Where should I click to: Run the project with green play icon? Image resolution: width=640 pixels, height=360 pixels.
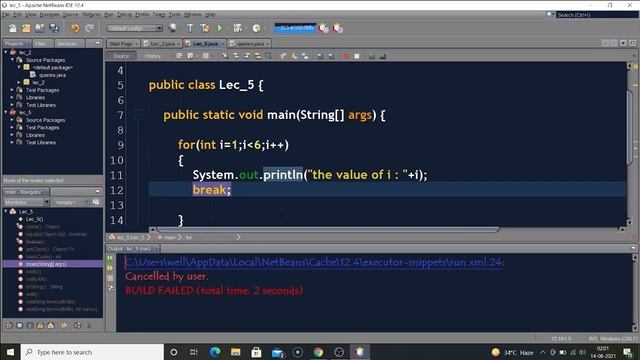[220, 28]
